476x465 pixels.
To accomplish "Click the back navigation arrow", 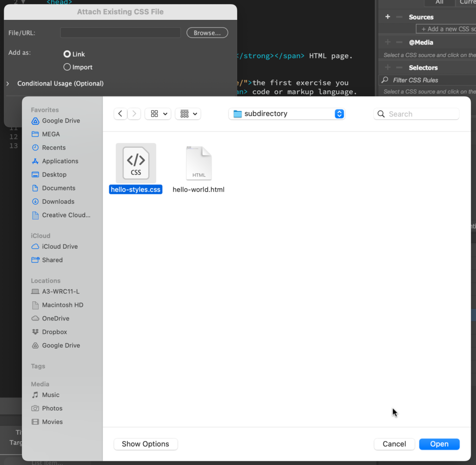I will (x=120, y=114).
